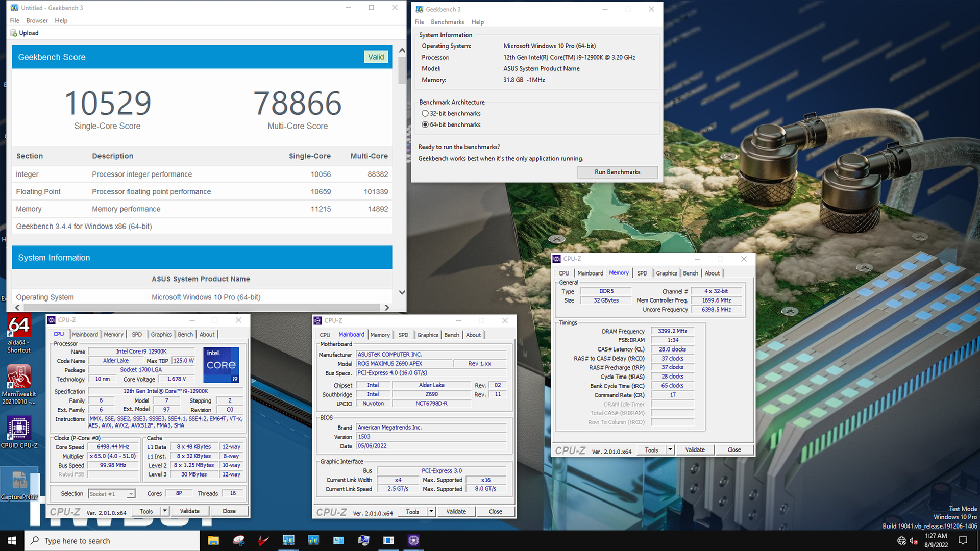Select 64-bit benchmarks radio button

click(x=425, y=124)
